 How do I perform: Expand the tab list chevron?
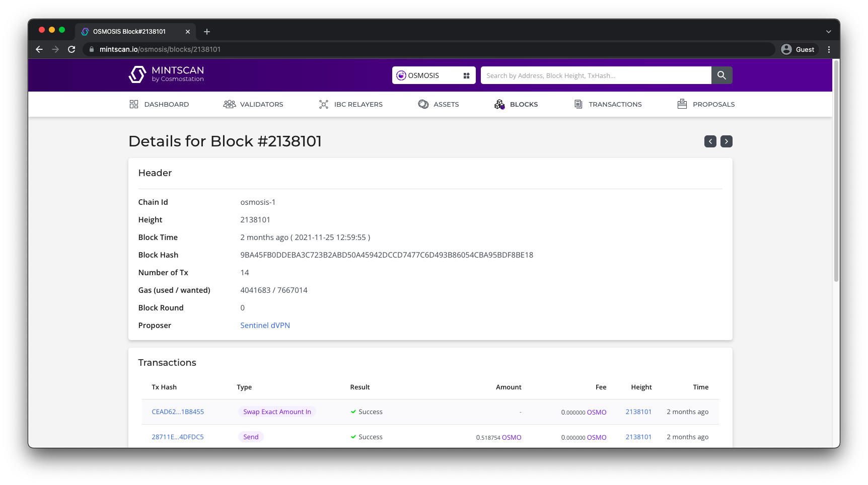[x=828, y=32]
